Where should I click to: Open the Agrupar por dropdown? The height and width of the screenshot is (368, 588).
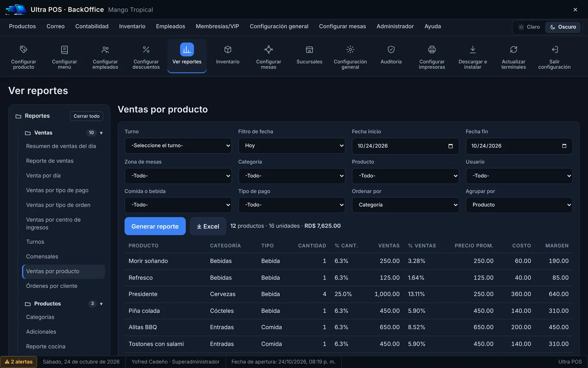(519, 205)
